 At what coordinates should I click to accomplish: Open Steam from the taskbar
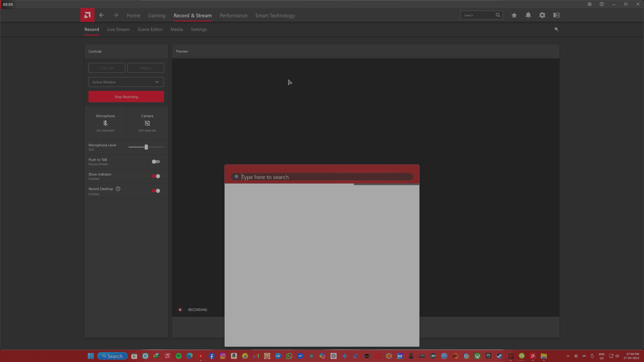click(499, 356)
